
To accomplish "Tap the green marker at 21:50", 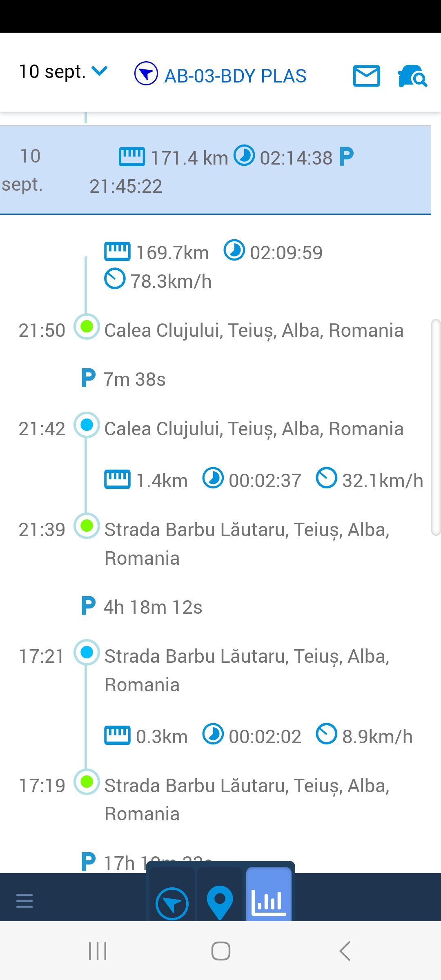I will click(87, 327).
